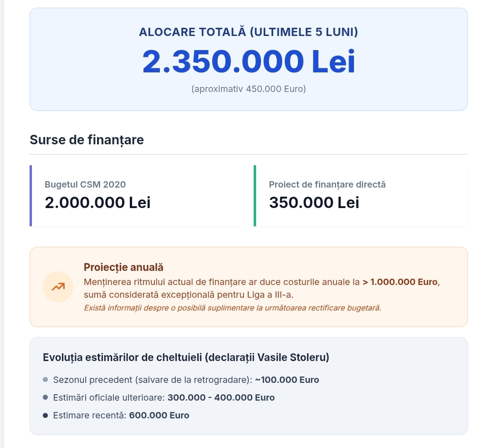Click the Alocare Totală heading
482x448 pixels.
[249, 32]
